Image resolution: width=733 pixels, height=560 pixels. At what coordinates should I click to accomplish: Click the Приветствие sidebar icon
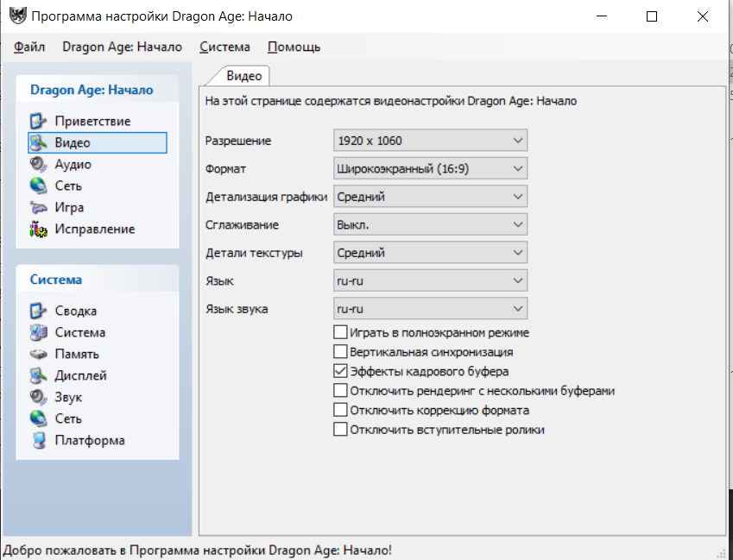click(x=38, y=121)
